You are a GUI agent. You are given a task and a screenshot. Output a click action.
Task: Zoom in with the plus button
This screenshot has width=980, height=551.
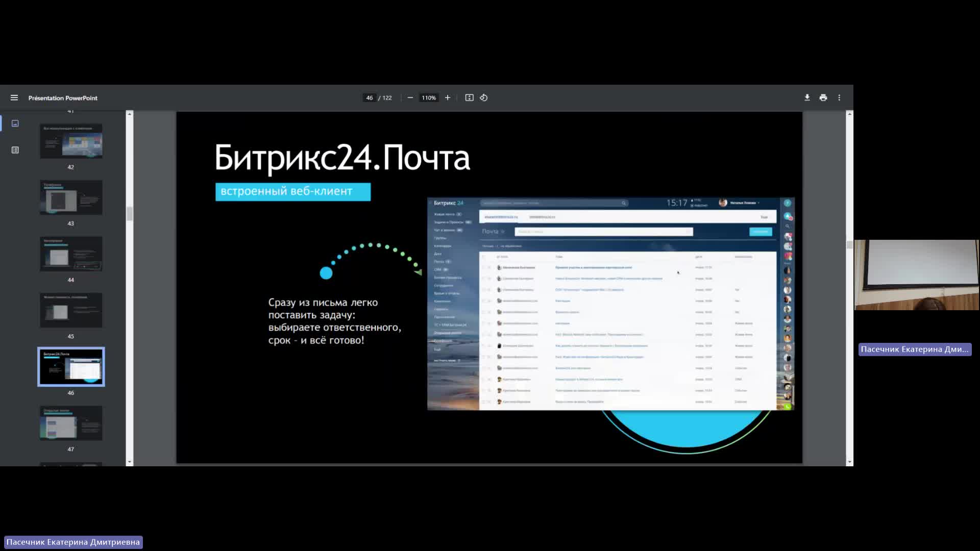[x=448, y=97]
